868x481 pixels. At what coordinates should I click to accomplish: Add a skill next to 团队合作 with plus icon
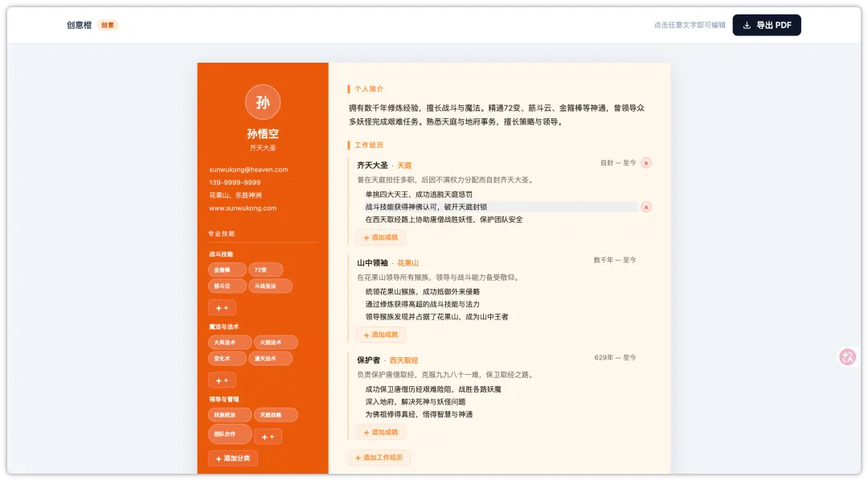268,437
